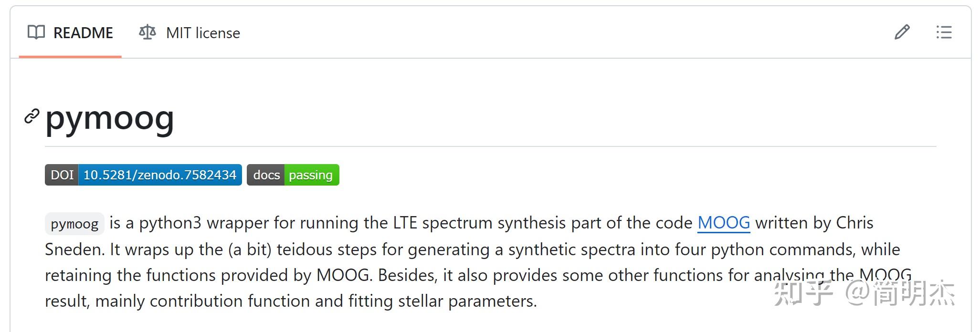The width and height of the screenshot is (980, 332).
Task: Click the docs label on the status badge
Action: 267,175
